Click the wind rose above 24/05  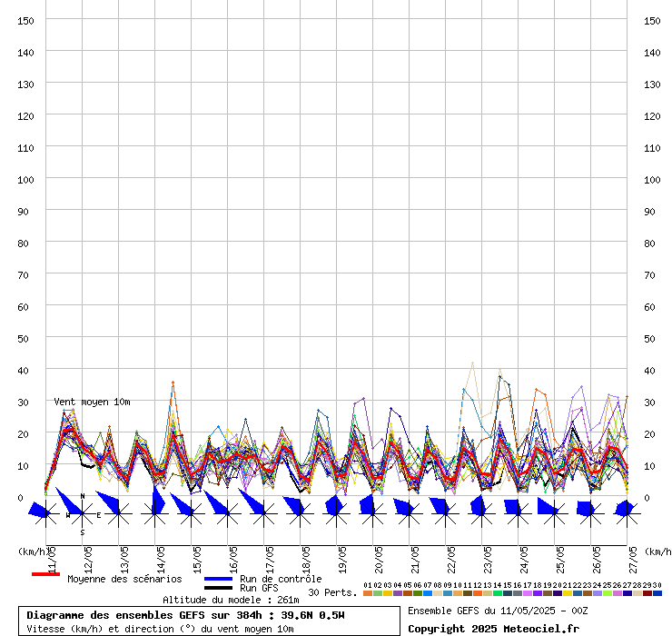pyautogui.click(x=519, y=513)
